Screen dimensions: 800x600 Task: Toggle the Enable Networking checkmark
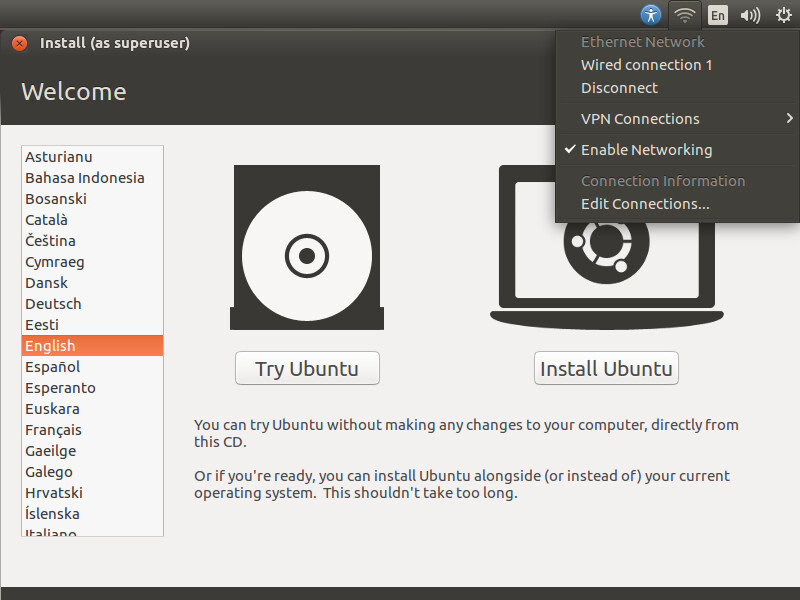coord(646,150)
